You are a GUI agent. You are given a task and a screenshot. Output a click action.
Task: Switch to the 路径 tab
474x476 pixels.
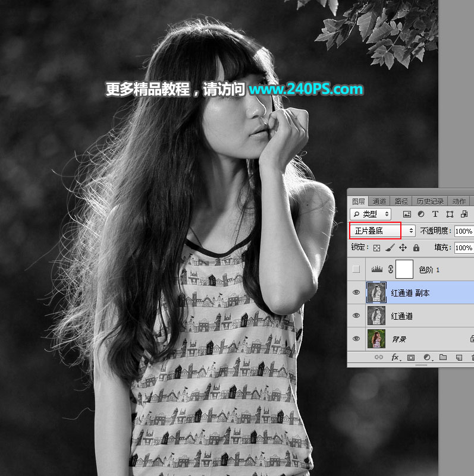[401, 201]
